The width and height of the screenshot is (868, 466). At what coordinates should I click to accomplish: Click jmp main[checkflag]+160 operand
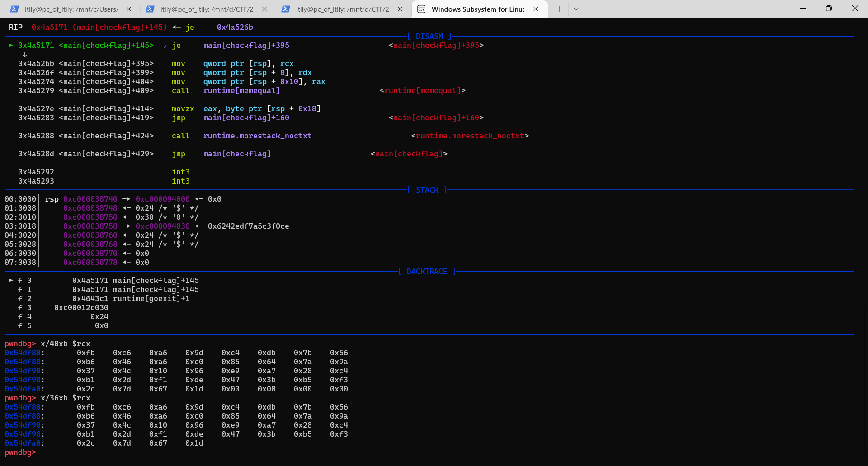pyautogui.click(x=246, y=118)
